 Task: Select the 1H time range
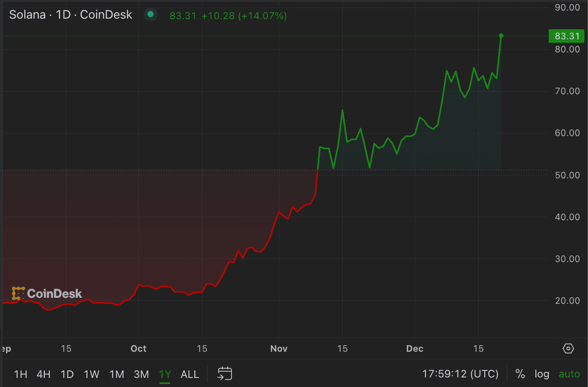[x=21, y=374]
